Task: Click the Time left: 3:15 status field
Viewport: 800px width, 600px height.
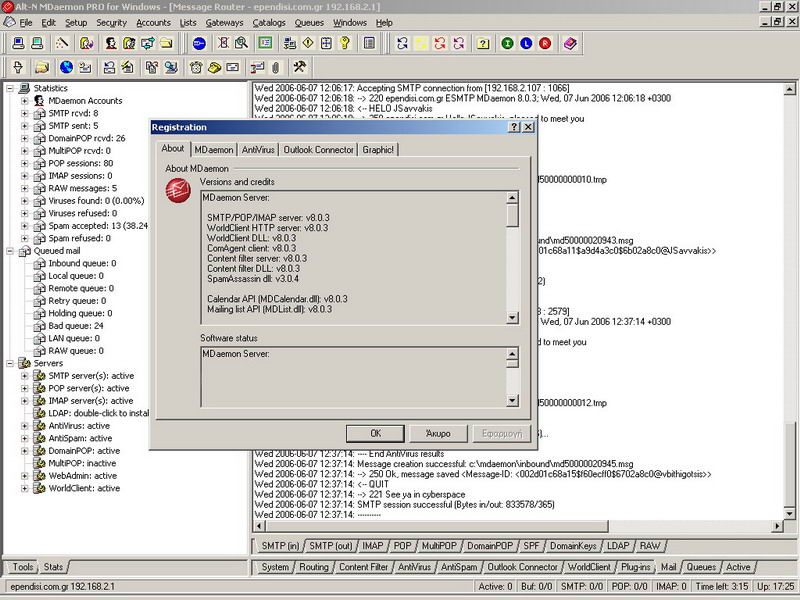Action: click(721, 586)
